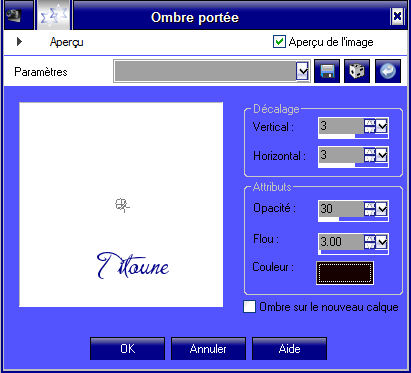Click the Vertical spinner arrows

pyautogui.click(x=370, y=126)
